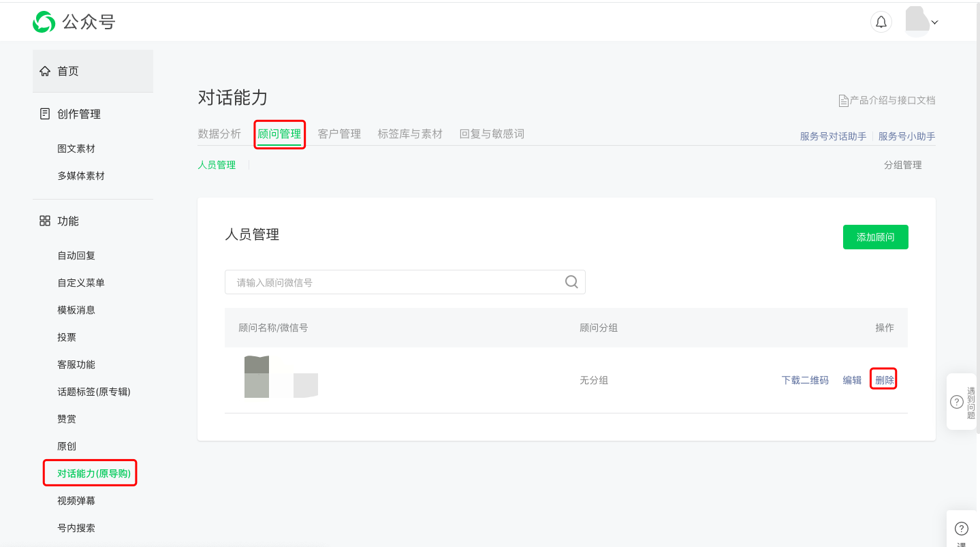The width and height of the screenshot is (980, 547).
Task: Open the 服务号对话助手 link
Action: tap(832, 136)
